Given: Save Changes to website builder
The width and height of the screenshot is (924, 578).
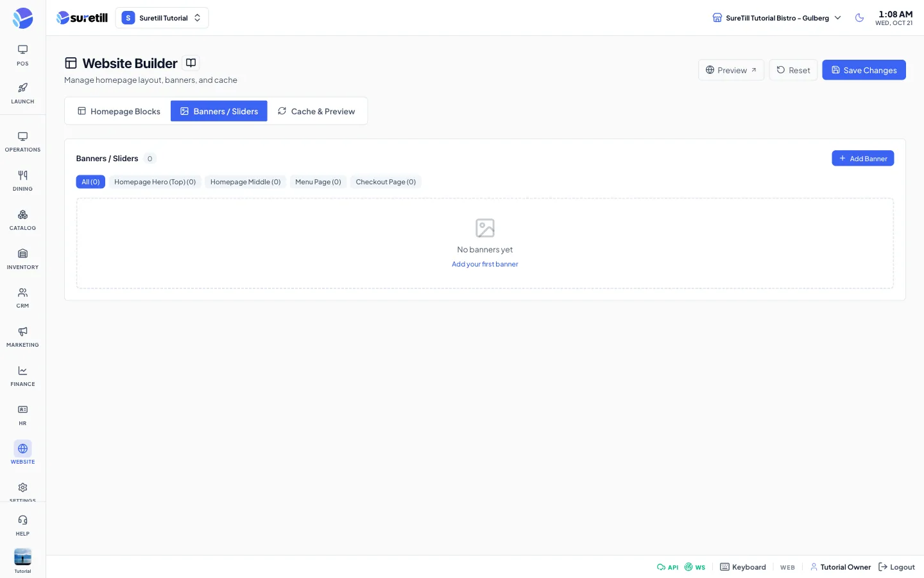Looking at the screenshot, I should click(x=864, y=70).
